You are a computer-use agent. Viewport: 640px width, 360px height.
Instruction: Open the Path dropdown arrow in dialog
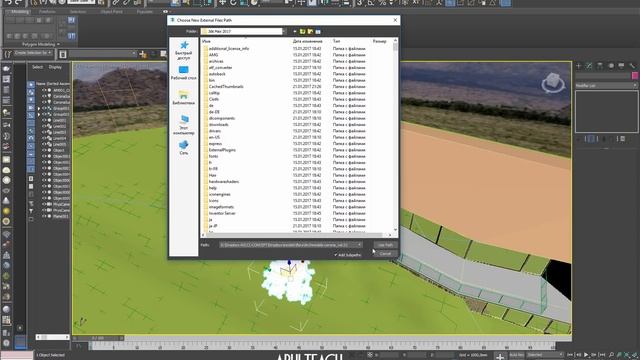(359, 245)
